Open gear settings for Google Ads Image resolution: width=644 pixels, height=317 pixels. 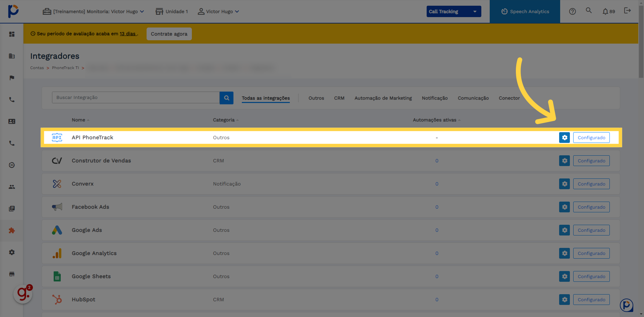[x=565, y=230]
